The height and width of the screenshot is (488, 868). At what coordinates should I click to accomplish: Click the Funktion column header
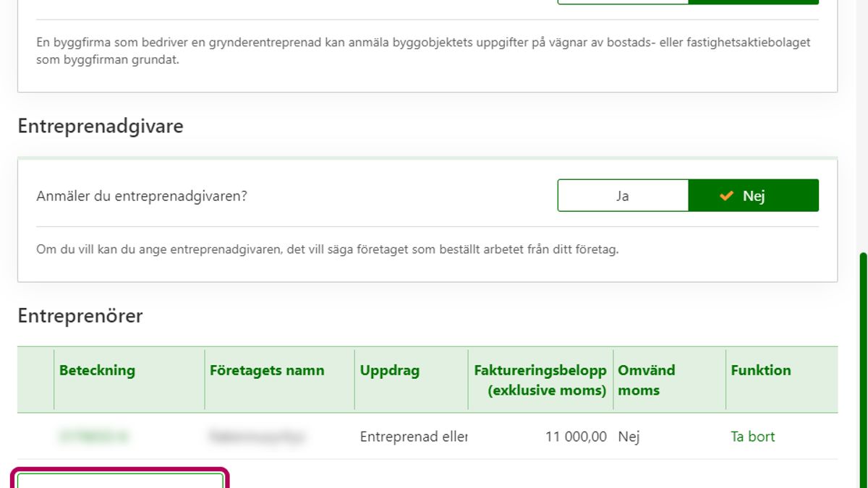(x=761, y=370)
